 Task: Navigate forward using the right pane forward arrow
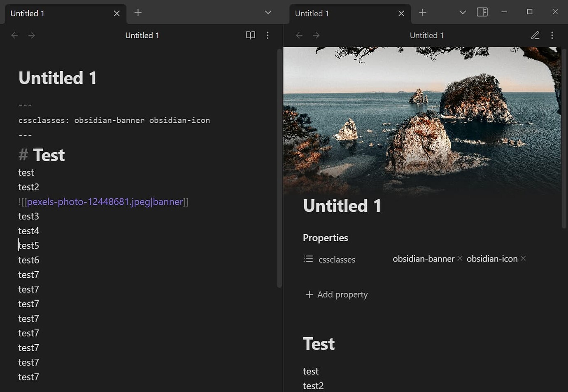point(316,35)
